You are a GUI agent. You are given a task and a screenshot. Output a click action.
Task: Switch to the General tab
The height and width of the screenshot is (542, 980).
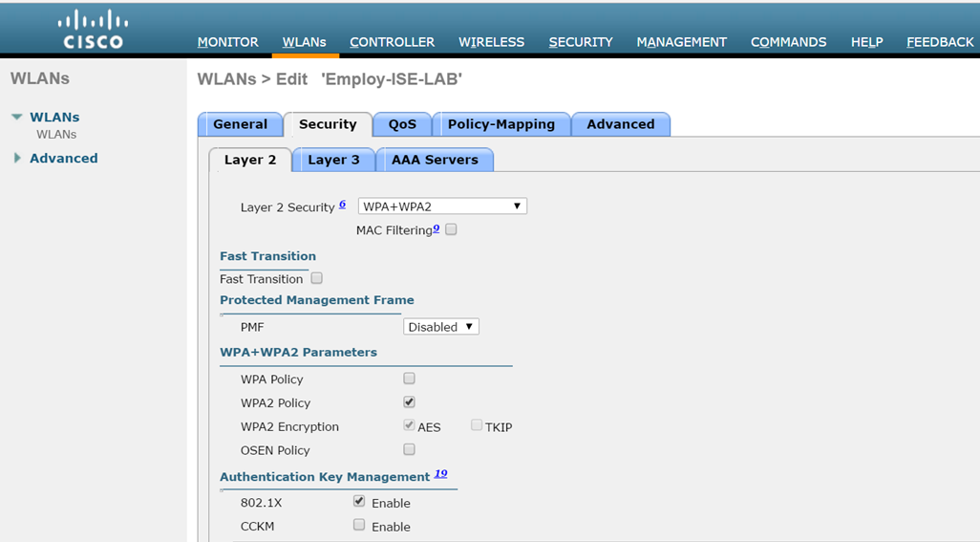pyautogui.click(x=240, y=124)
